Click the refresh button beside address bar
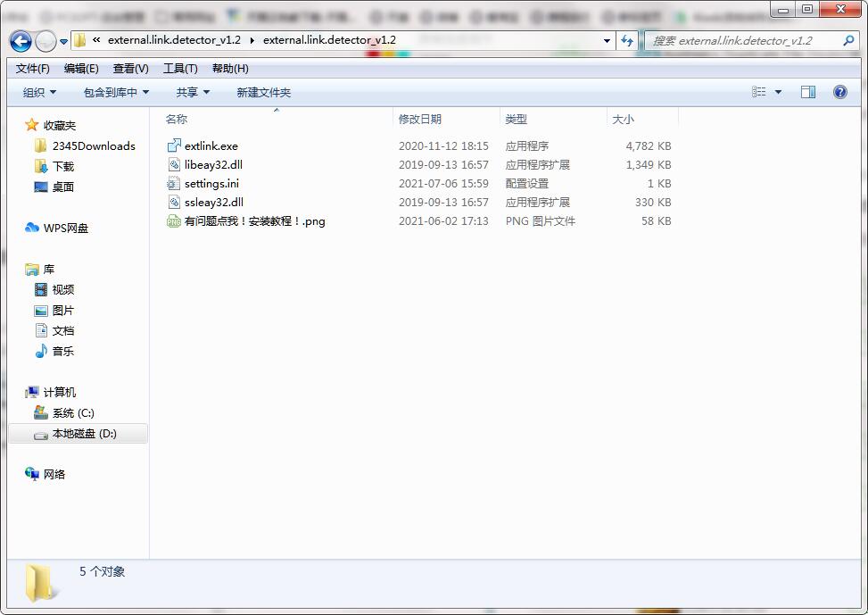The width and height of the screenshot is (868, 615). click(x=627, y=40)
